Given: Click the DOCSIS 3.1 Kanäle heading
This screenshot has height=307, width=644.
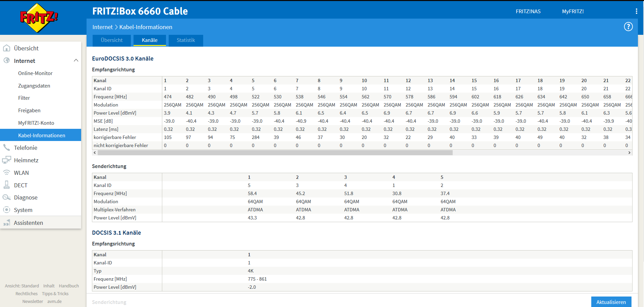Looking at the screenshot, I should [116, 233].
